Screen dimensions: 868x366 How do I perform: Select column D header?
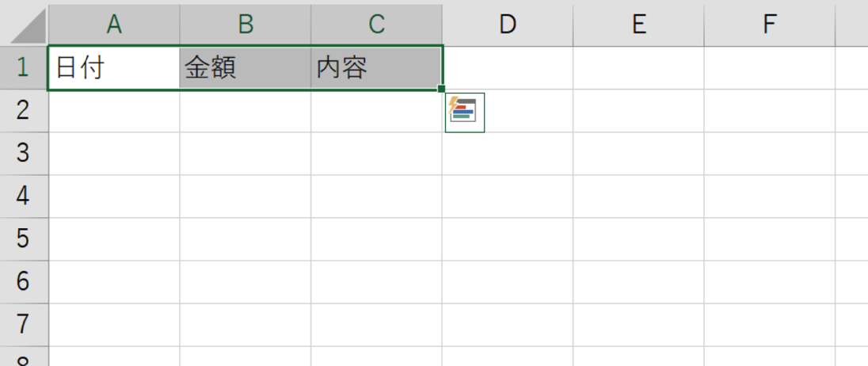(x=508, y=25)
